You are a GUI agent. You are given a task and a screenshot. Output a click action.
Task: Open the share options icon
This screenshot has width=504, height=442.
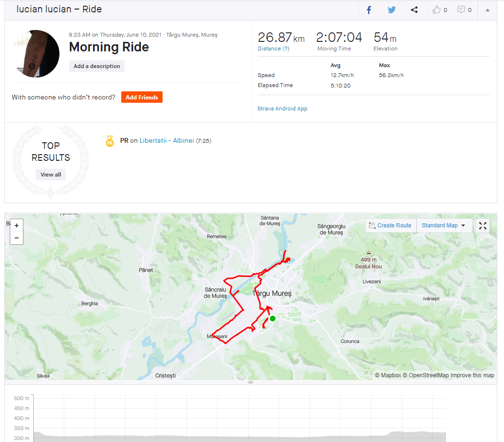[x=414, y=10]
